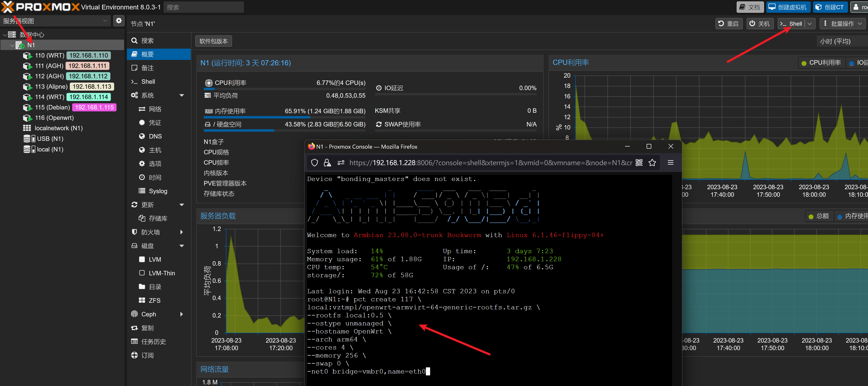This screenshot has height=386, width=868.
Task: Open Shell button dropdown arrow
Action: pos(810,24)
